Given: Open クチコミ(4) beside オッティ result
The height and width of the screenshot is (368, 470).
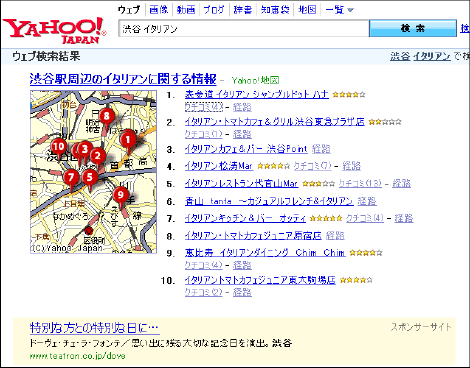Looking at the screenshot, I should pos(365,218).
